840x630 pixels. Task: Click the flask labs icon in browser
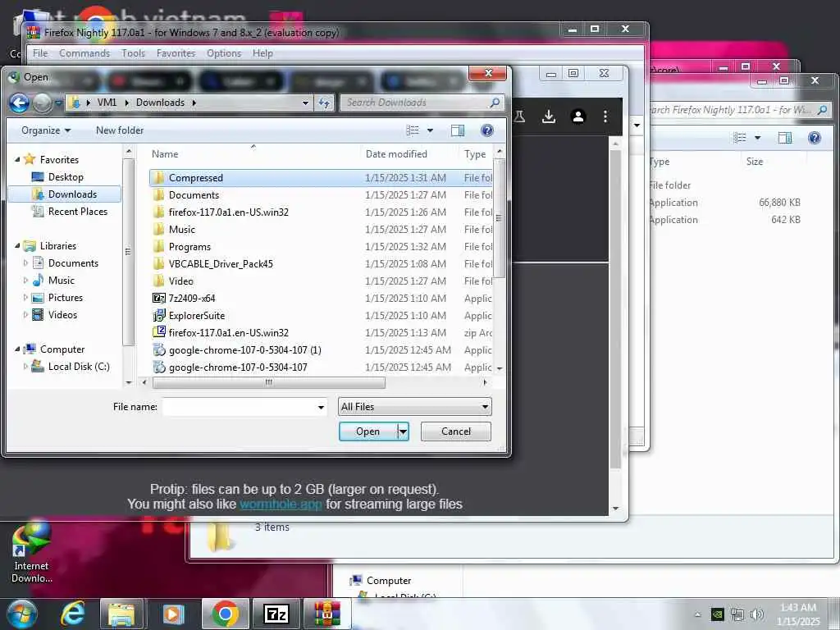(x=519, y=116)
